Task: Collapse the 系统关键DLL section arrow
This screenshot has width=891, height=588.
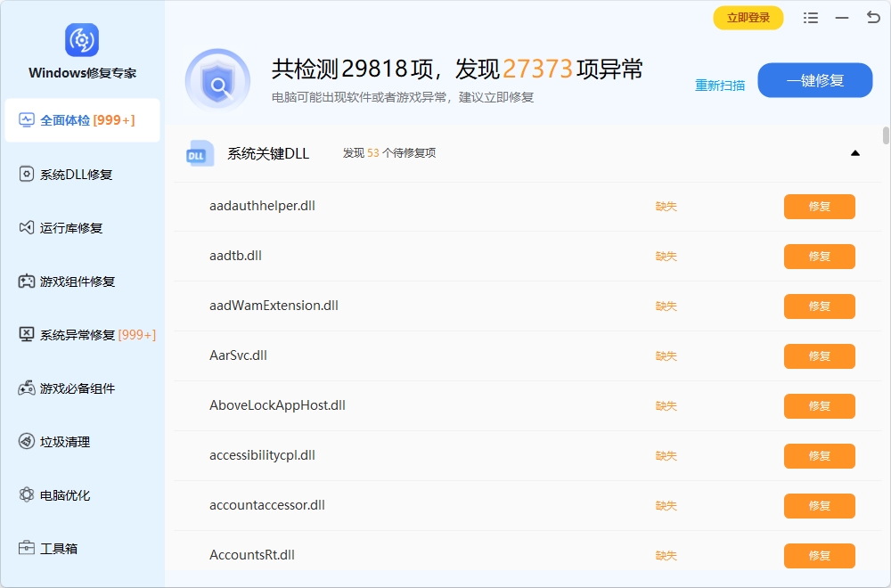Action: [x=854, y=153]
